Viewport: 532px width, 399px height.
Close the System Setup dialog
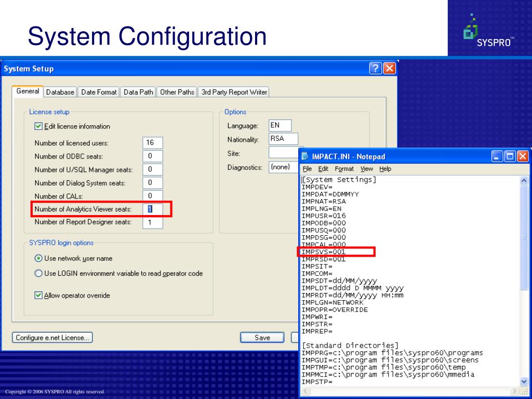390,68
